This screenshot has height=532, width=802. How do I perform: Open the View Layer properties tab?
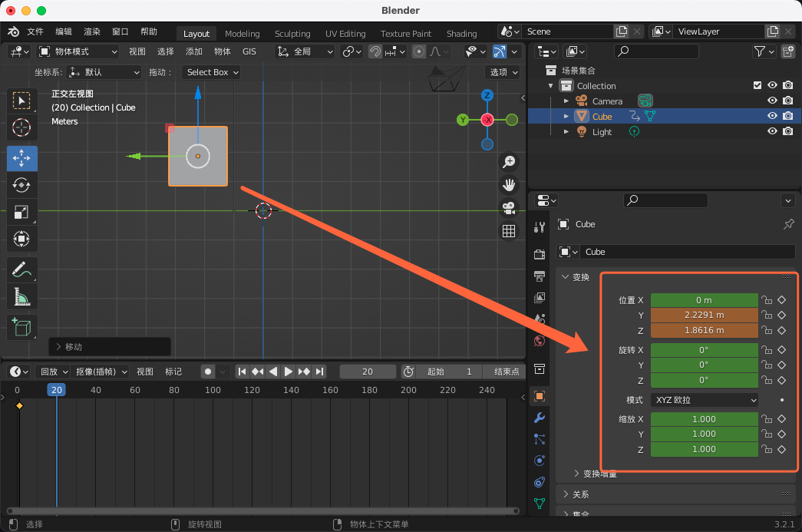pos(540,298)
